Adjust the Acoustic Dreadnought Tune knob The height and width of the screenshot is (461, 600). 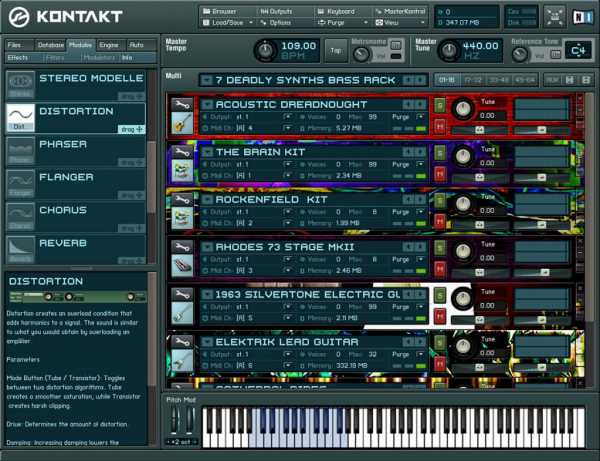pos(463,108)
